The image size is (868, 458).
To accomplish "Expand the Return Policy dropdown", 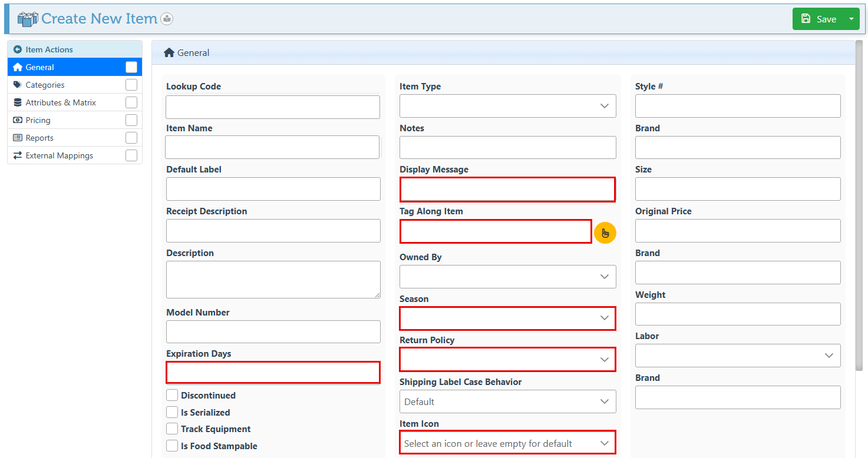I will pos(507,359).
